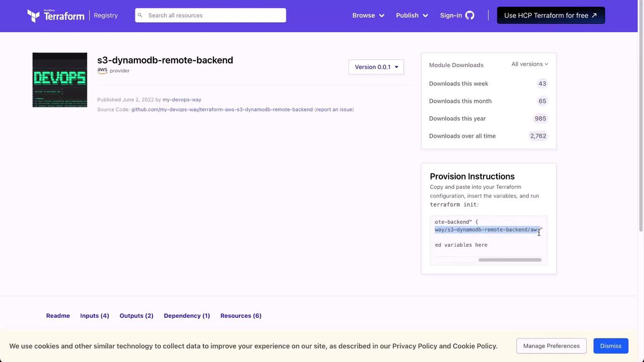Dismiss the cookie banner
Image resolution: width=644 pixels, height=362 pixels.
coord(611,346)
